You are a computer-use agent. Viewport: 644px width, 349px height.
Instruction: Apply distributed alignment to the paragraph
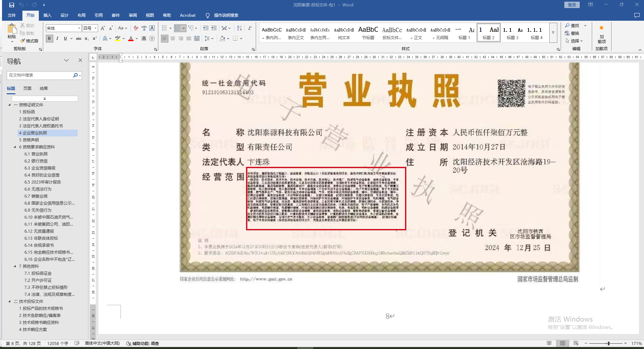[197, 39]
